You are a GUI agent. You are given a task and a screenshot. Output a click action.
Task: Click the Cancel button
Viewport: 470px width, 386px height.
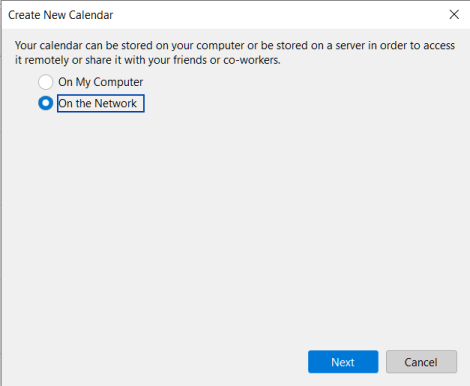[421, 362]
